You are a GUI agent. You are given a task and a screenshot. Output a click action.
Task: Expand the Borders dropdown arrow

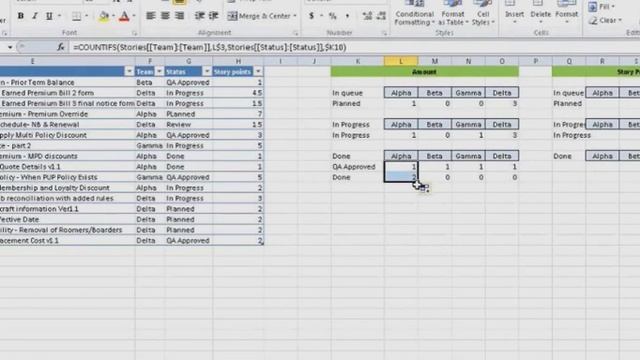(86, 16)
